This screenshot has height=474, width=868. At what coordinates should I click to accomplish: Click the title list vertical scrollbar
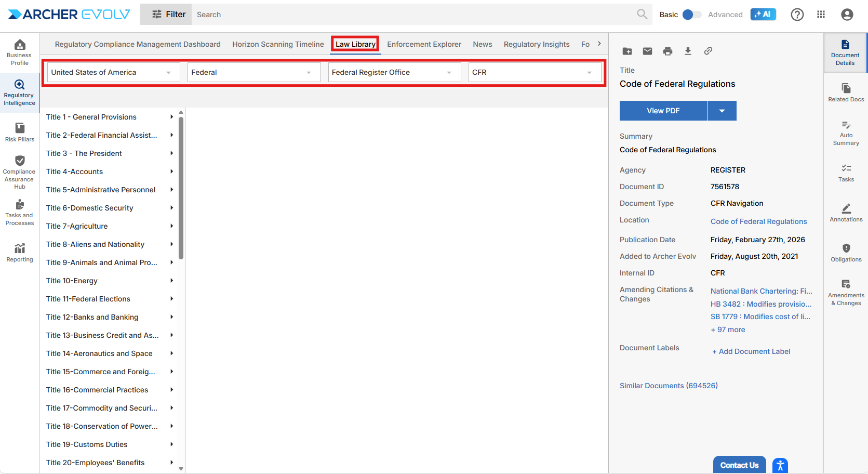181,187
